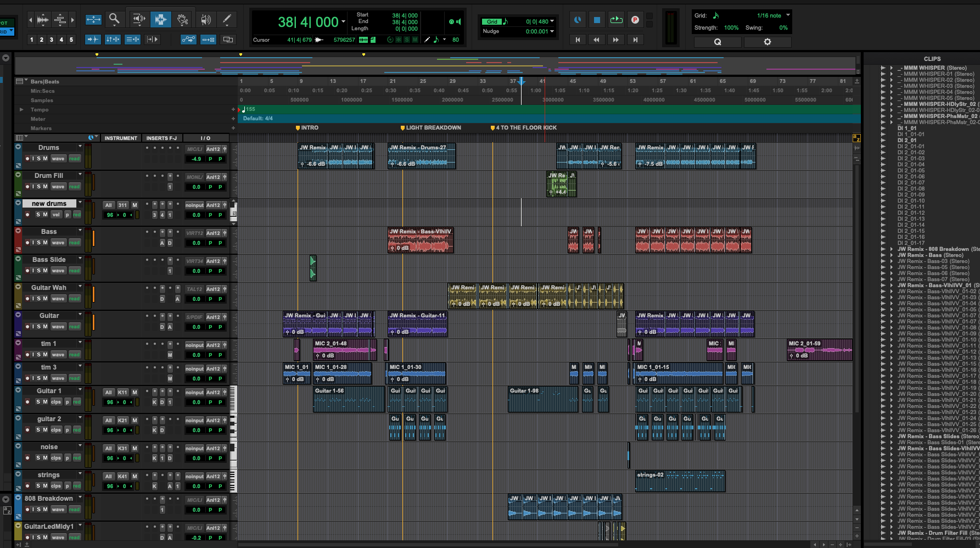Click Return to Zero transport button

pos(578,40)
